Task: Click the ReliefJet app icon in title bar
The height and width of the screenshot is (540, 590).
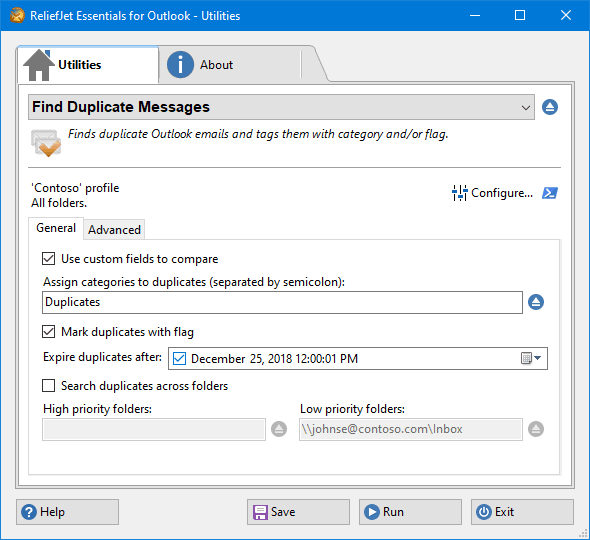Action: click(x=17, y=15)
